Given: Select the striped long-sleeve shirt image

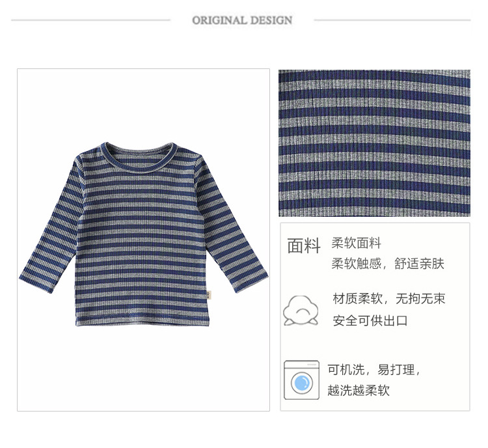Looking at the screenshot, I should [x=144, y=234].
